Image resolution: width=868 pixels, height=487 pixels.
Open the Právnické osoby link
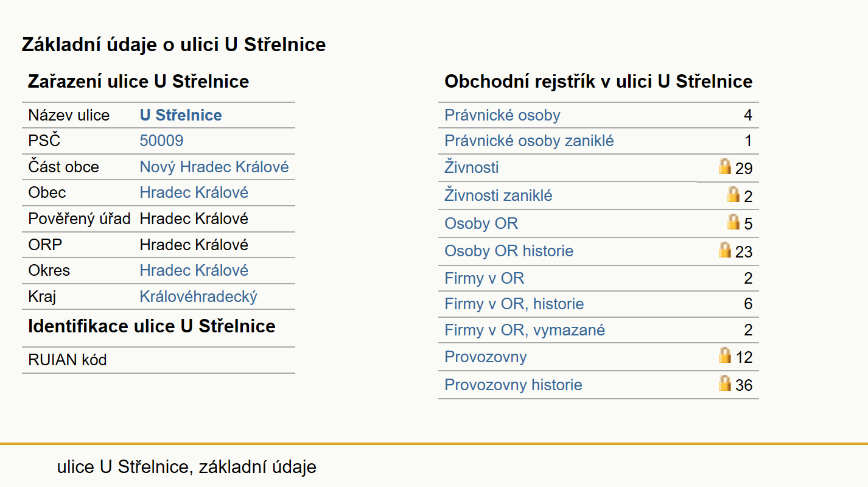(x=502, y=116)
